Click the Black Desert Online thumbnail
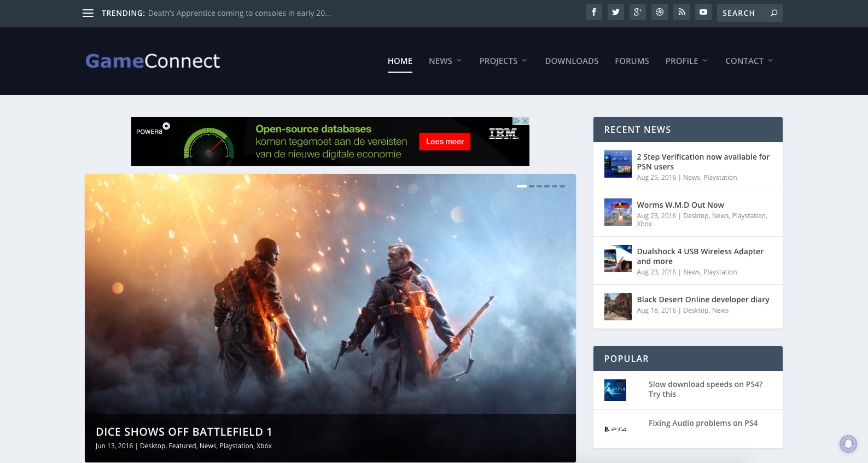Screen dimensions: 868x463 [x=618, y=307]
